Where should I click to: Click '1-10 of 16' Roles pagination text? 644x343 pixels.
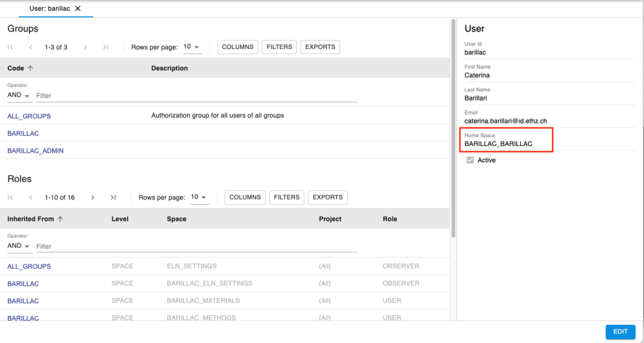tap(60, 198)
